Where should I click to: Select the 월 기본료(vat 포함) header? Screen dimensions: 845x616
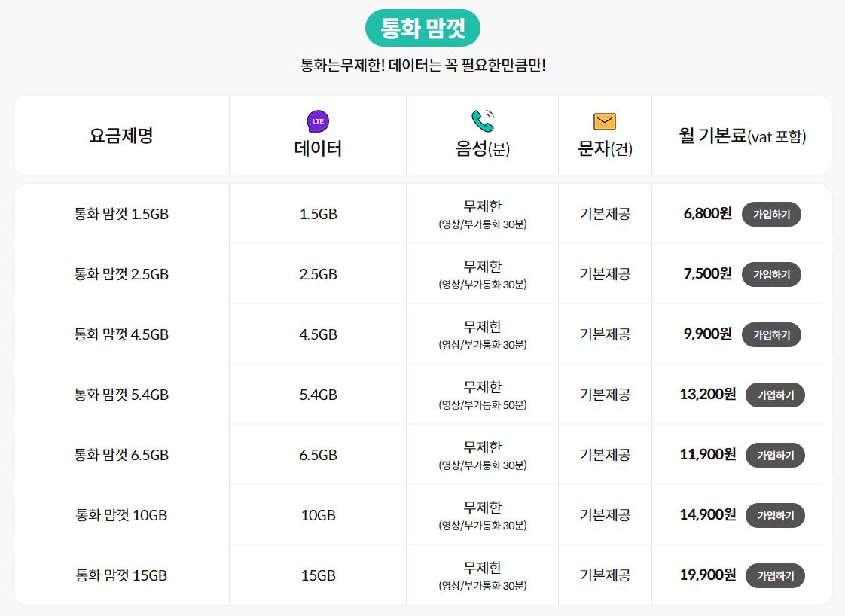pos(742,135)
